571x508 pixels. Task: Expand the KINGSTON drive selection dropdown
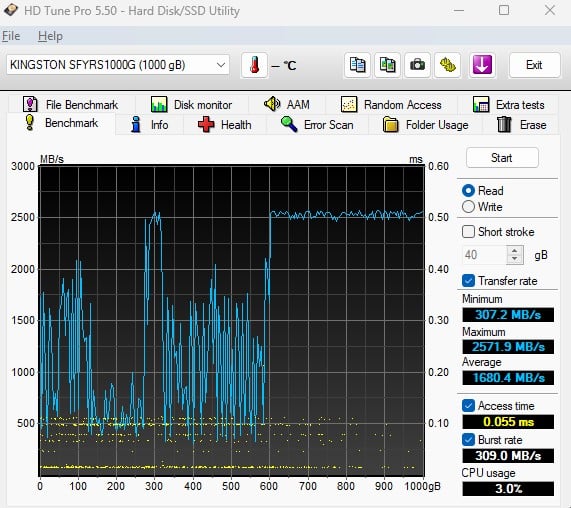click(x=221, y=65)
